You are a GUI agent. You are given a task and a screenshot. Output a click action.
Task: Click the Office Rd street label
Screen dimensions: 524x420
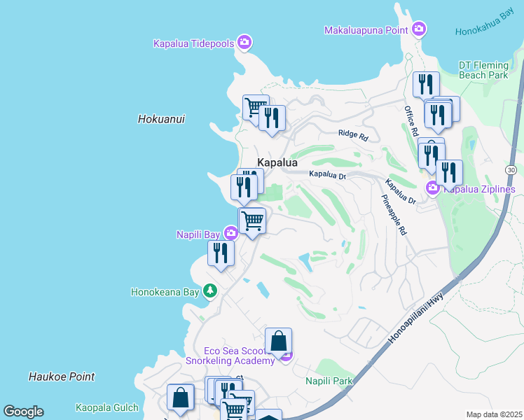pos(411,121)
